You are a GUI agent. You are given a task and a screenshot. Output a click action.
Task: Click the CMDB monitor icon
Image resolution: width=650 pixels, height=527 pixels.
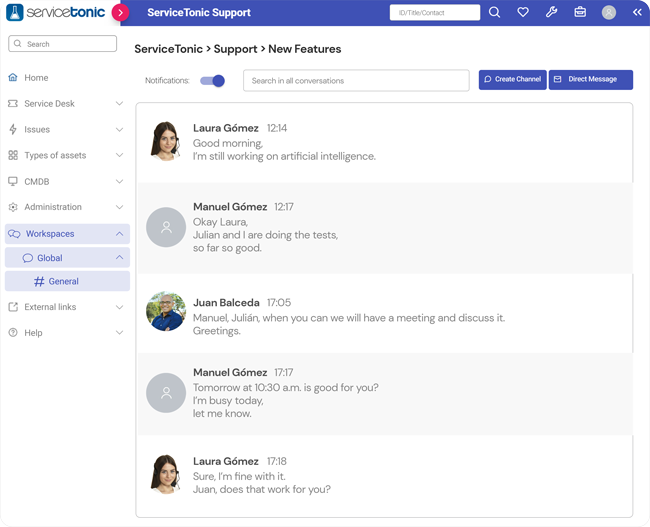13,181
